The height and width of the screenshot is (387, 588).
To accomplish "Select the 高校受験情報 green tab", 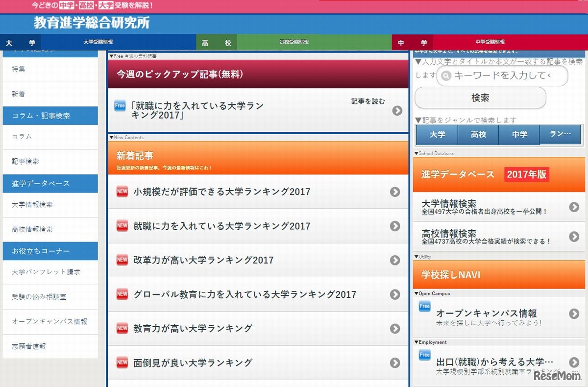I will tap(294, 42).
